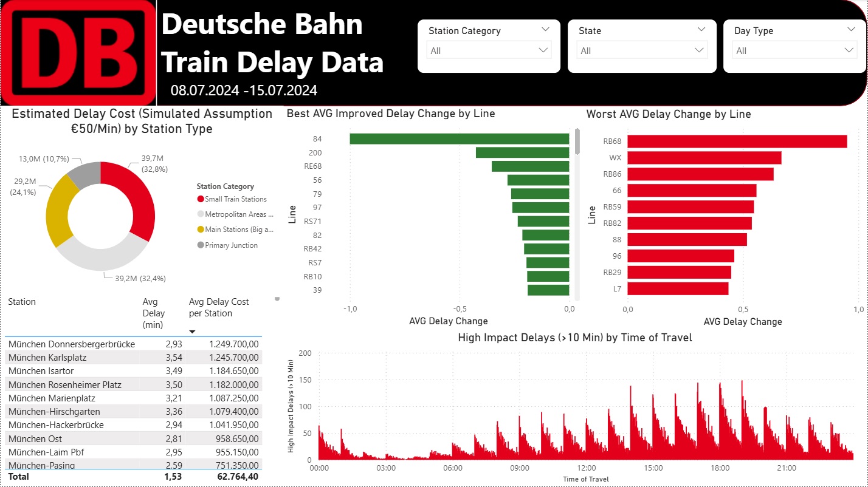
Task: Click the Deutsche Bahn DB logo
Action: click(78, 53)
